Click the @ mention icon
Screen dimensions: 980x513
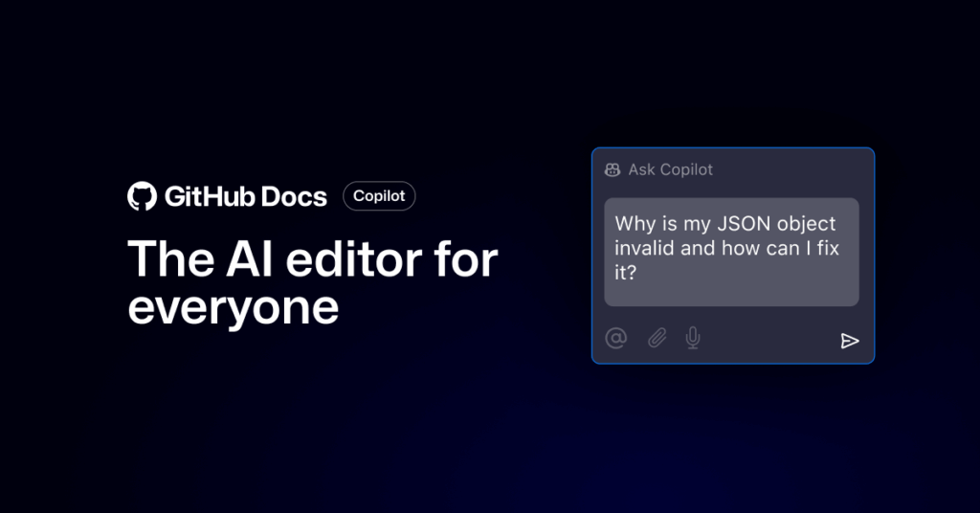pyautogui.click(x=616, y=338)
